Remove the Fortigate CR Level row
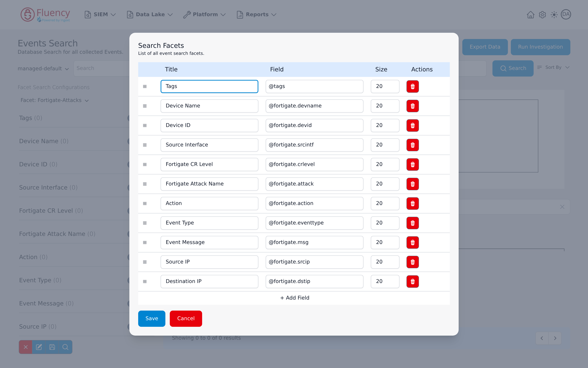This screenshot has width=588, height=368. (x=413, y=164)
